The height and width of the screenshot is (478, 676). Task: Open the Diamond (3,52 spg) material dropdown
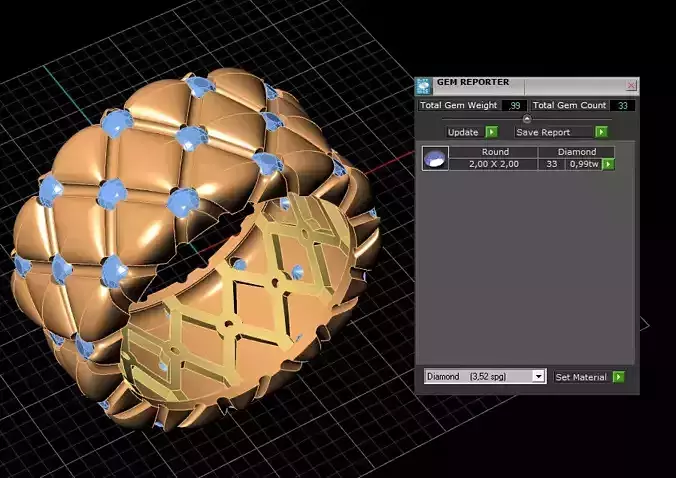pos(485,376)
